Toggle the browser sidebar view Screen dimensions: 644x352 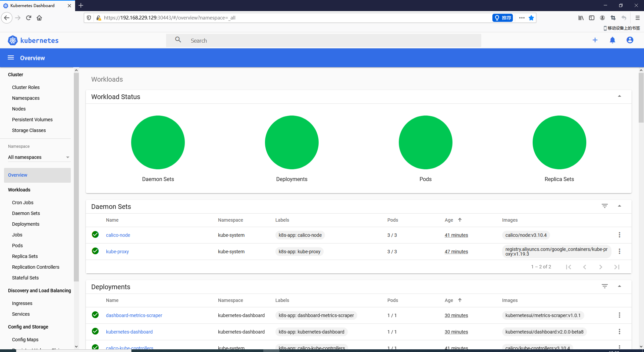click(592, 18)
